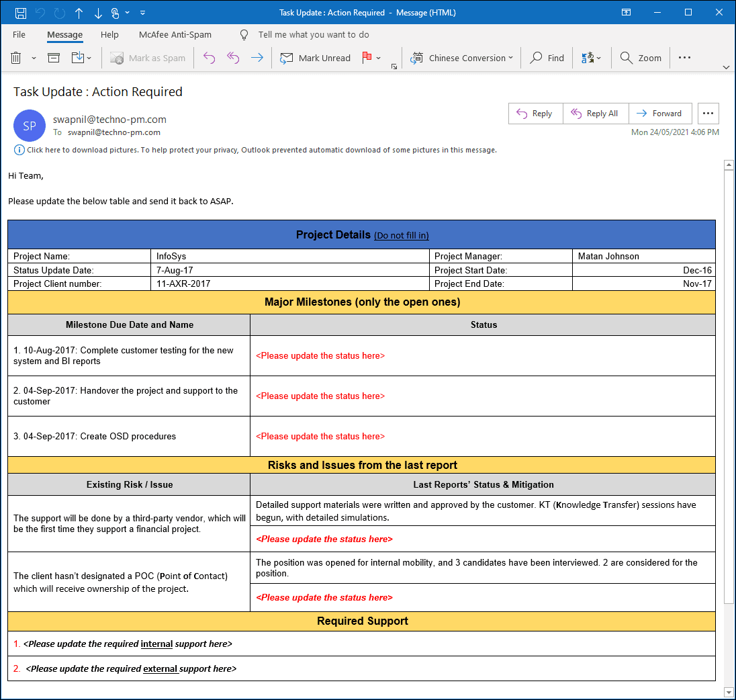This screenshot has width=736, height=700.
Task: Toggle the message to Mark Unread
Action: click(315, 58)
